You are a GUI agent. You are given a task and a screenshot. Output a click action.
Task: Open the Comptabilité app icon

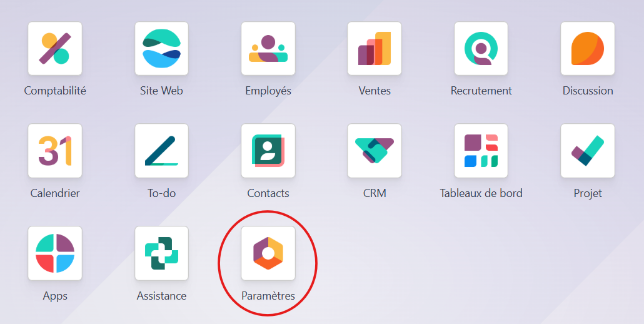[55, 48]
